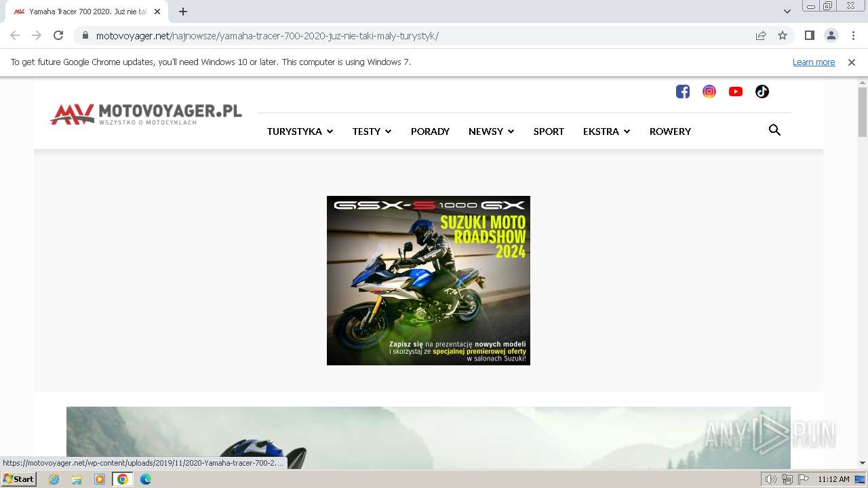868x488 pixels.
Task: Launch Microsoft Edge from taskbar
Action: coord(146,479)
